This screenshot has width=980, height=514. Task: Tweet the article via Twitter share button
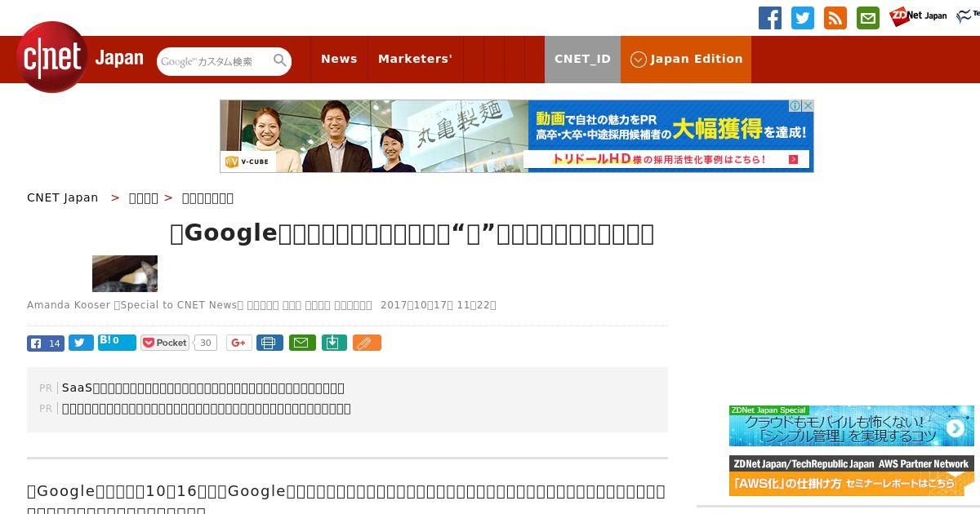pyautogui.click(x=81, y=343)
